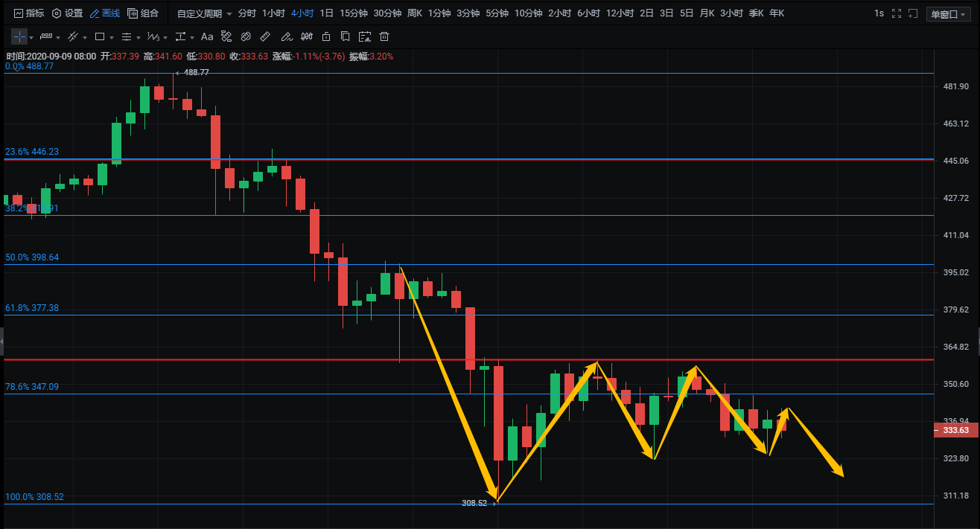Viewport: 980px width, 529px height.
Task: Click the padlock icon to lock drawings
Action: click(x=325, y=36)
